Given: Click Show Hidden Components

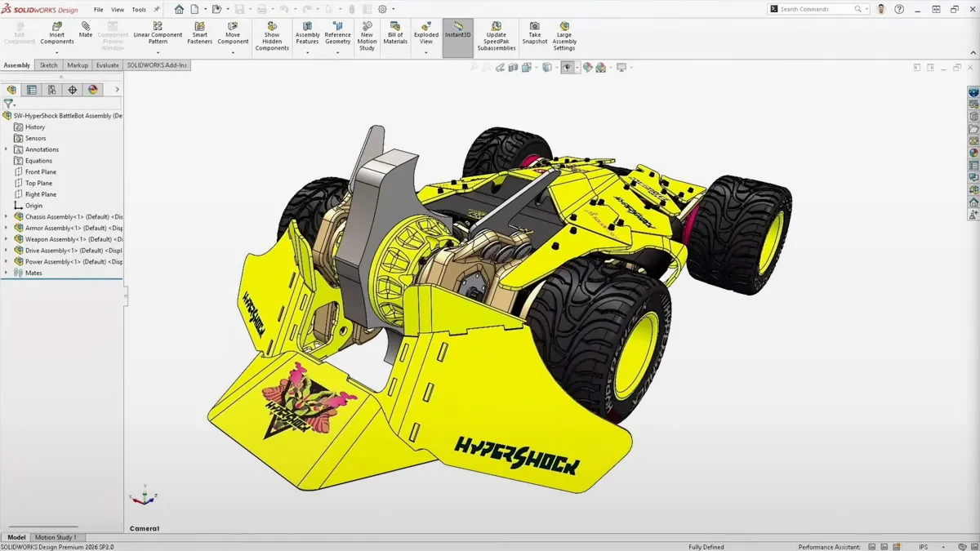Looking at the screenshot, I should point(272,37).
